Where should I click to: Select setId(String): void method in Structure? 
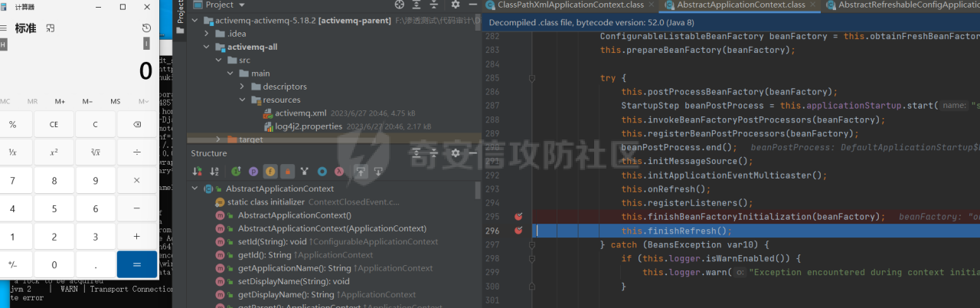(327, 241)
